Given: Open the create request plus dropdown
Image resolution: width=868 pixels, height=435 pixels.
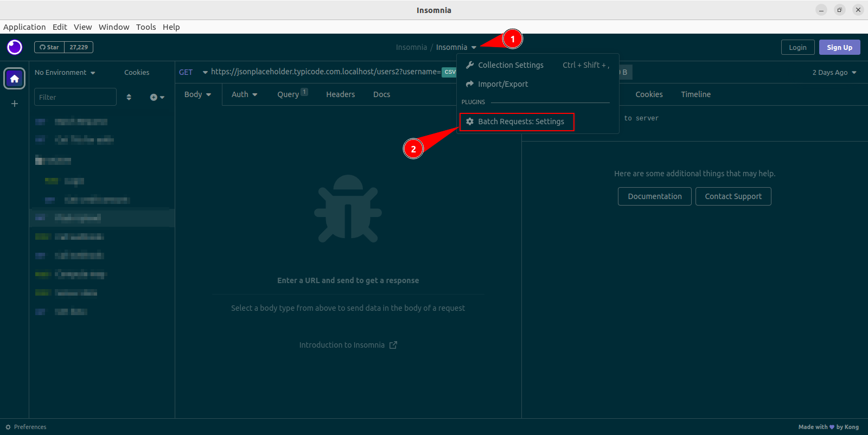Looking at the screenshot, I should tap(157, 97).
